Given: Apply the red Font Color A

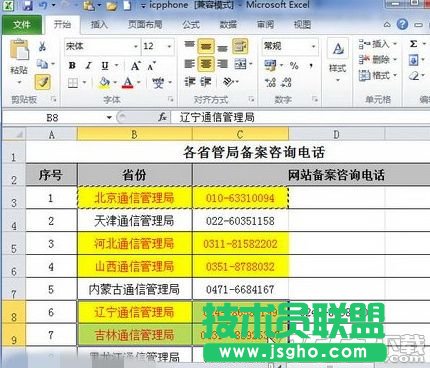Looking at the screenshot, I should pyautogui.click(x=128, y=82).
